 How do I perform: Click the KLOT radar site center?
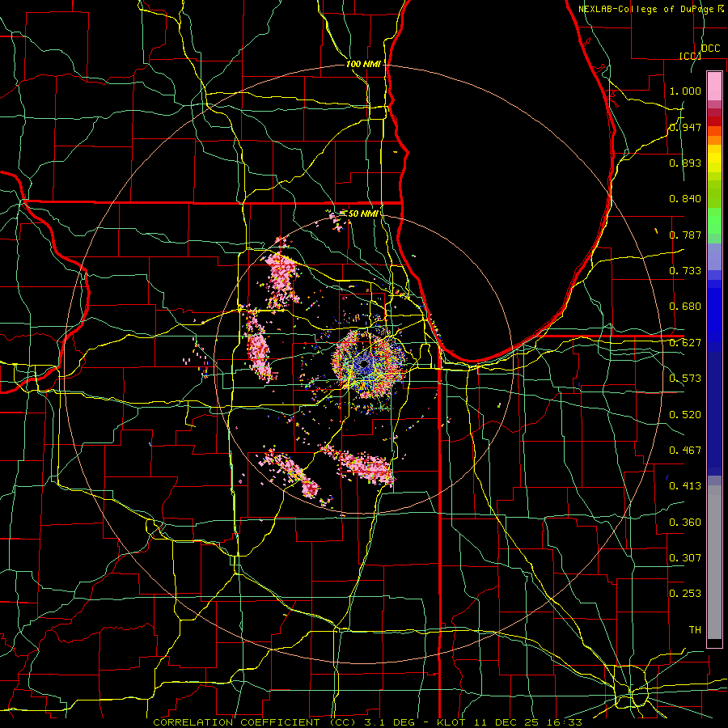(365, 364)
